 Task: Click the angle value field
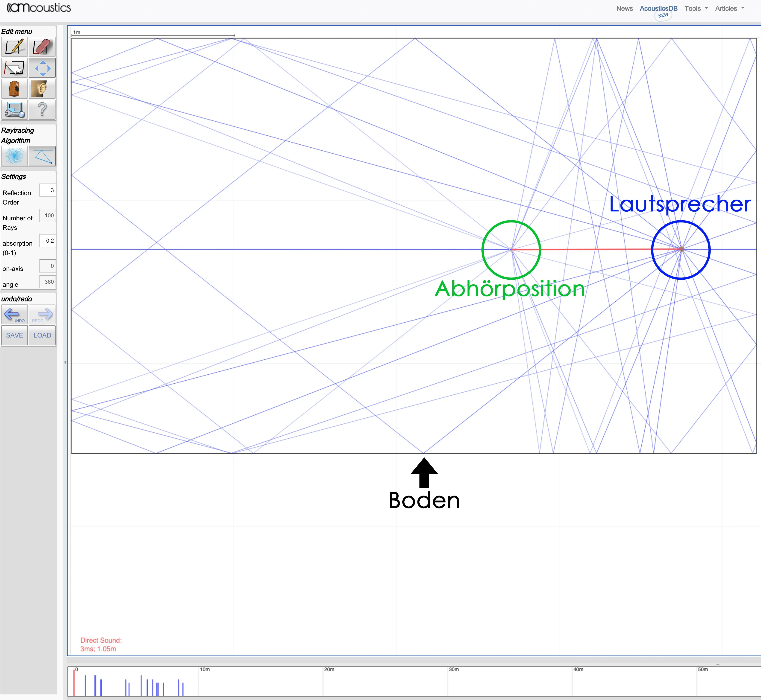coord(48,282)
